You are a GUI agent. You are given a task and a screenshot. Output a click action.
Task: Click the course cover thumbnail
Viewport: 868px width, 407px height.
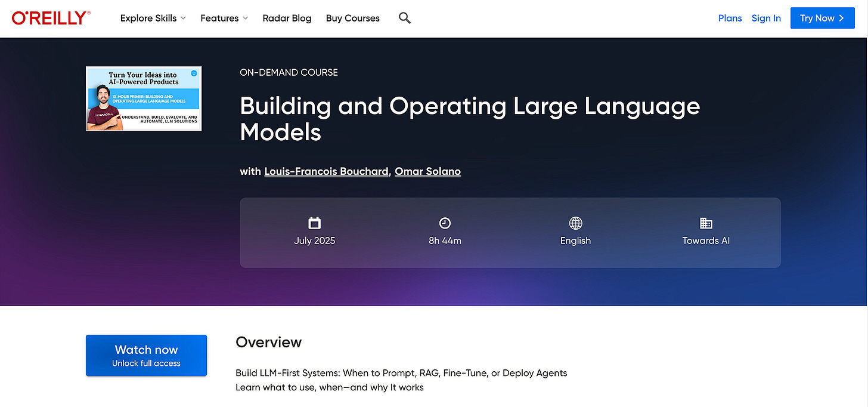tap(144, 98)
